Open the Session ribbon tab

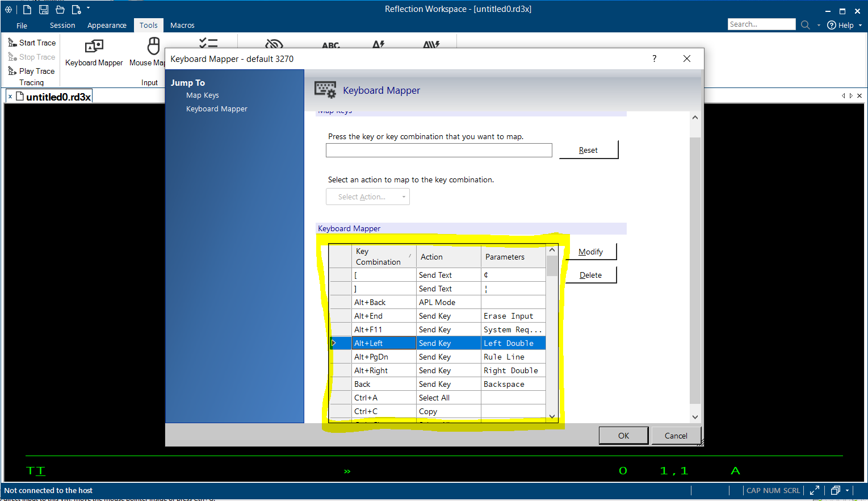62,26
